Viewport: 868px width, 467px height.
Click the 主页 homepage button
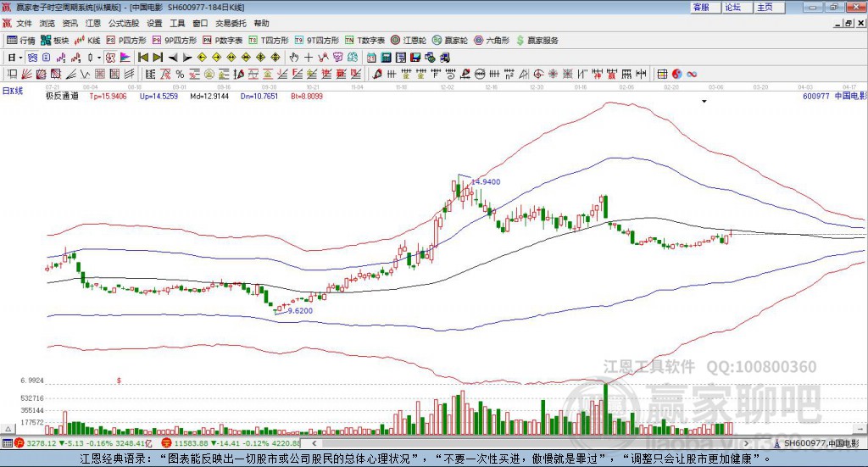(x=770, y=7)
